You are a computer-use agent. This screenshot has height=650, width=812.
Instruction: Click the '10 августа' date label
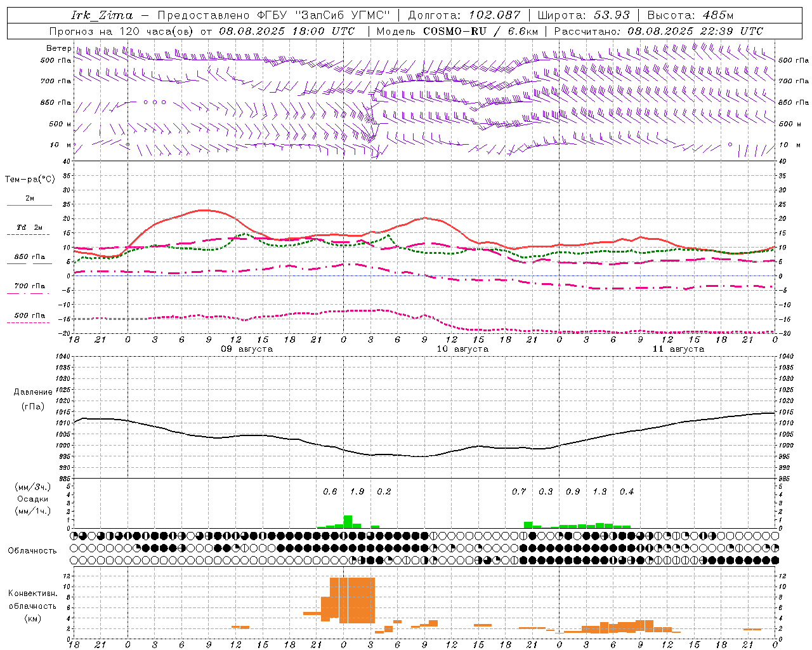(462, 349)
